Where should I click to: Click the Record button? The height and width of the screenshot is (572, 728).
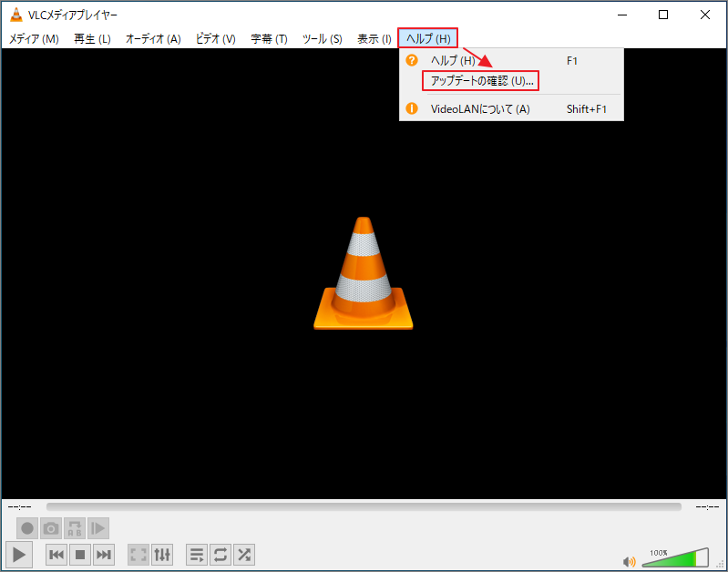[27, 528]
